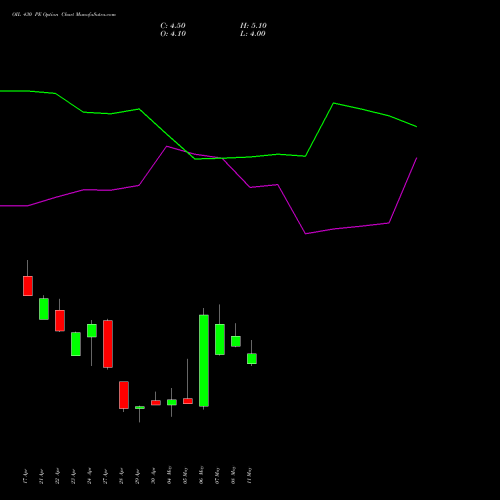Click the OIL 420 PE chart title text
500x500 pixels.
64,15
